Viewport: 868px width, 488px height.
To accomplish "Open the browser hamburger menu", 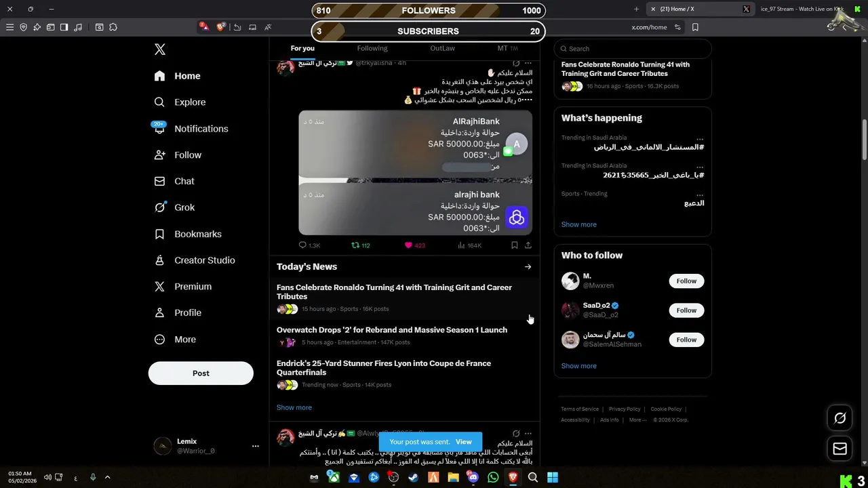I will click(x=9, y=27).
